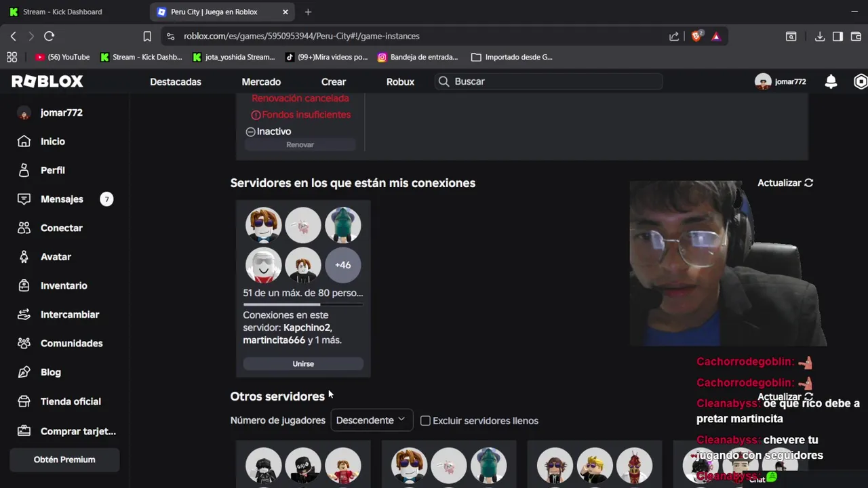Viewport: 868px width, 488px height.
Task: Toggle the browser sidebar panel
Action: tap(837, 36)
